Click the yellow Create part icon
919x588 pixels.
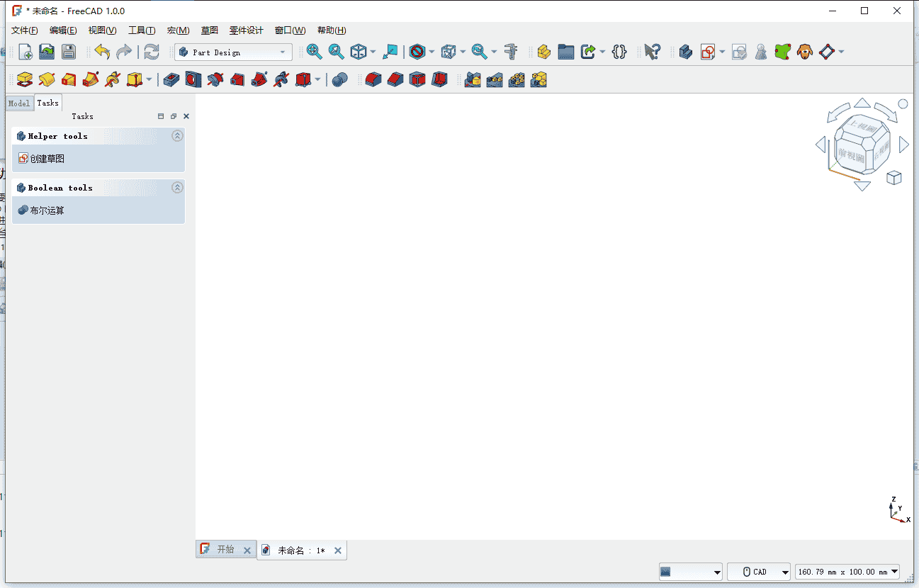(x=543, y=52)
